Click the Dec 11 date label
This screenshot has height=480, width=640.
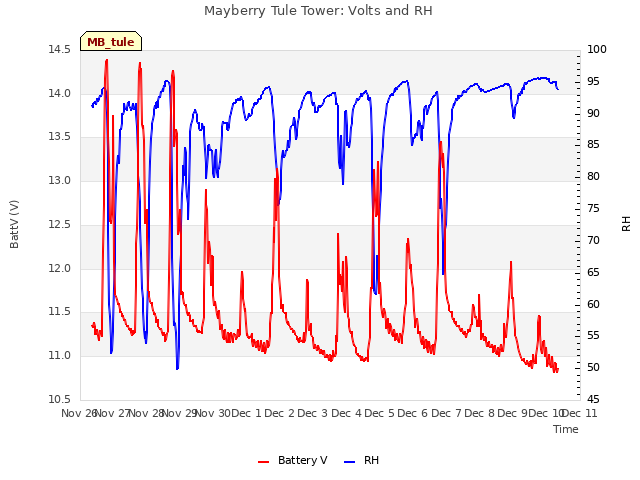pos(580,413)
